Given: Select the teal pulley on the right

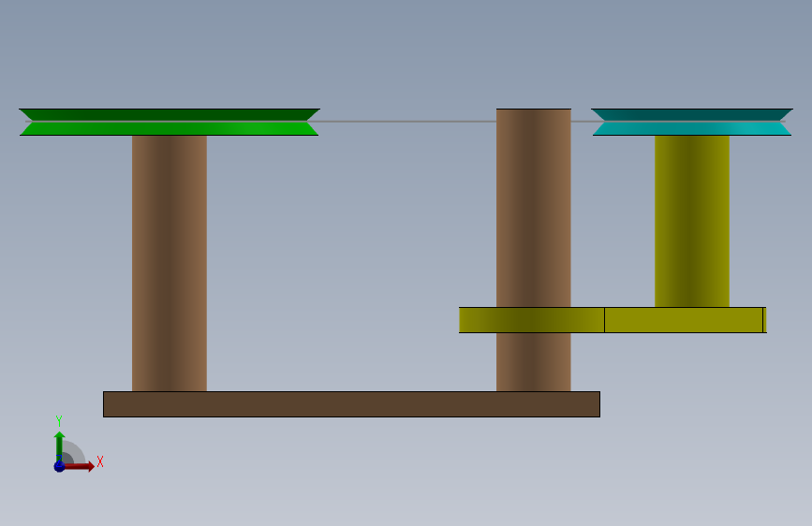Looking at the screenshot, I should 692,123.
